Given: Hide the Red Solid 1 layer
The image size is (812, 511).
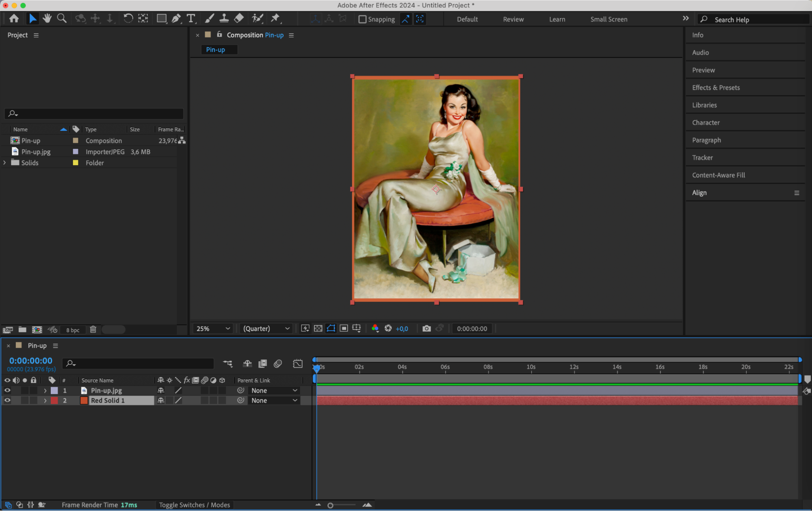Looking at the screenshot, I should click(x=7, y=401).
